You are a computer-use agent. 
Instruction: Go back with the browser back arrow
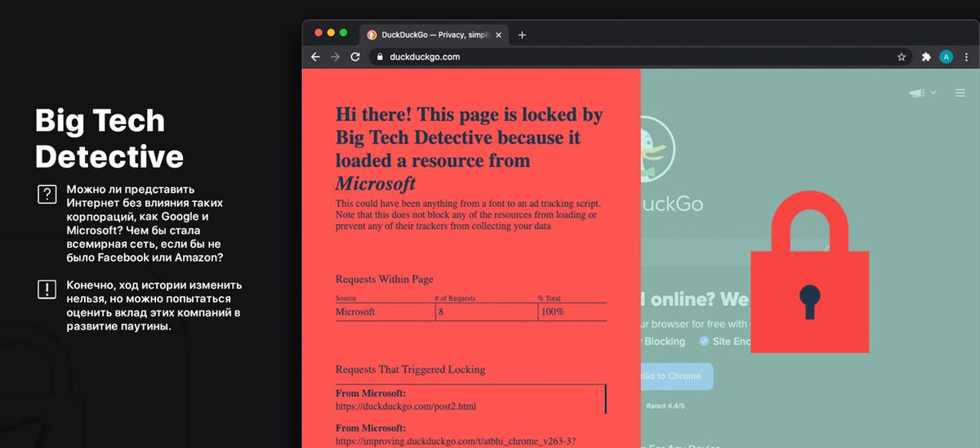(316, 57)
